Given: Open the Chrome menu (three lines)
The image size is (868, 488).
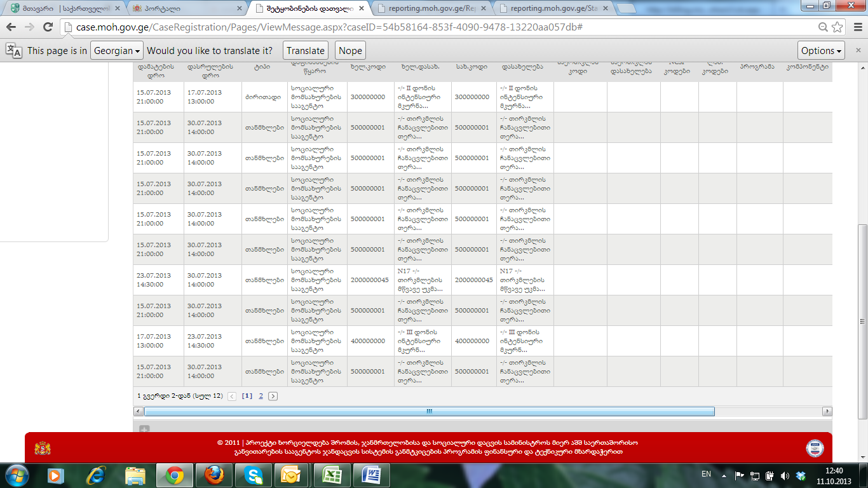Looking at the screenshot, I should tap(856, 27).
